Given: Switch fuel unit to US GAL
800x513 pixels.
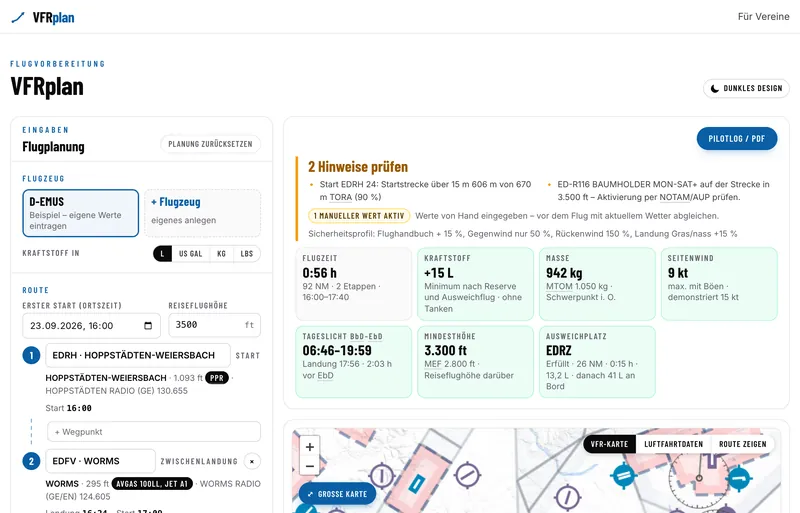Looking at the screenshot, I should (x=190, y=254).
